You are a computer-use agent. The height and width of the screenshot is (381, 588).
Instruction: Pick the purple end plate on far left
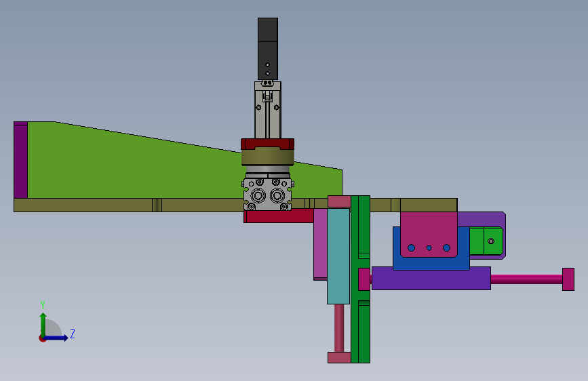point(20,160)
